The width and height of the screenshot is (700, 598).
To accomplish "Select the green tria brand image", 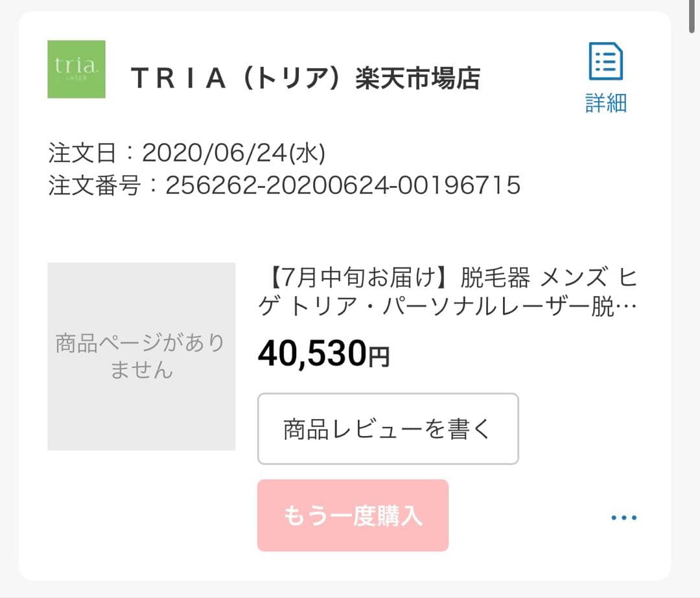I will [76, 70].
